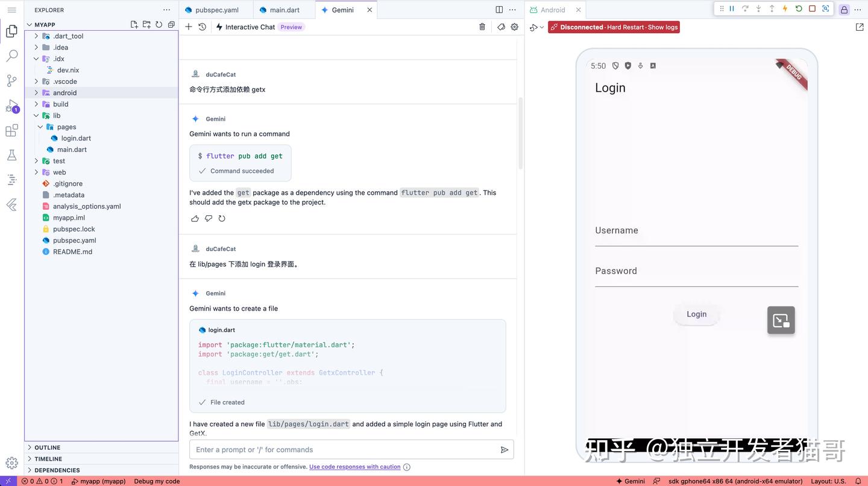This screenshot has height=486, width=868.
Task: Open preview in a new window
Action: coord(860,27)
